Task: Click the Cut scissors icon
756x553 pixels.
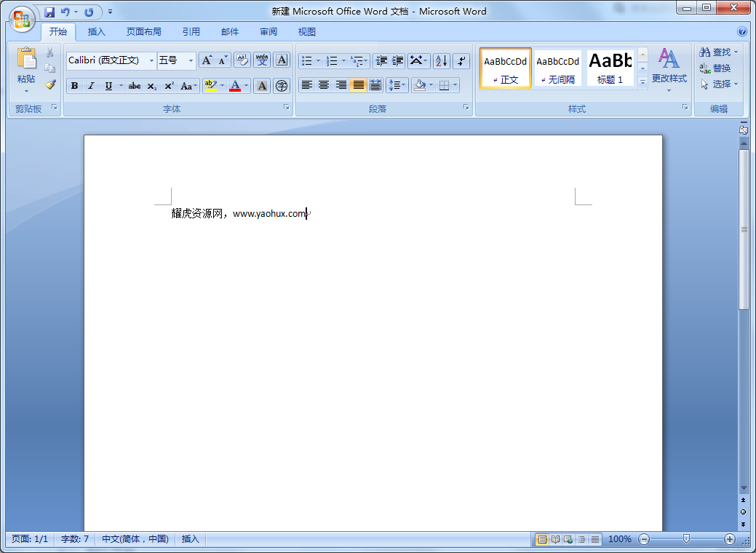Action: [50, 52]
